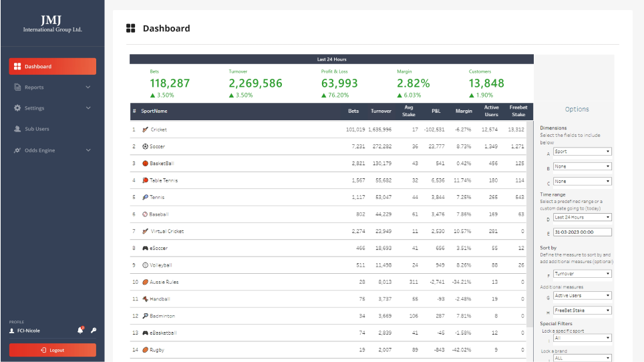
Task: Click the Dashboard grid icon in header
Action: [x=131, y=28]
